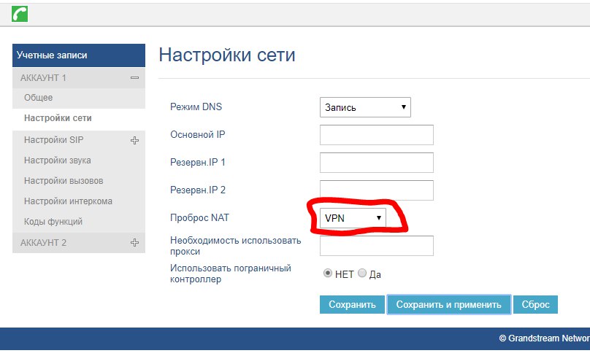The width and height of the screenshot is (590, 364).
Task: Focus the Резервн.IP 2 input field
Action: [376, 190]
